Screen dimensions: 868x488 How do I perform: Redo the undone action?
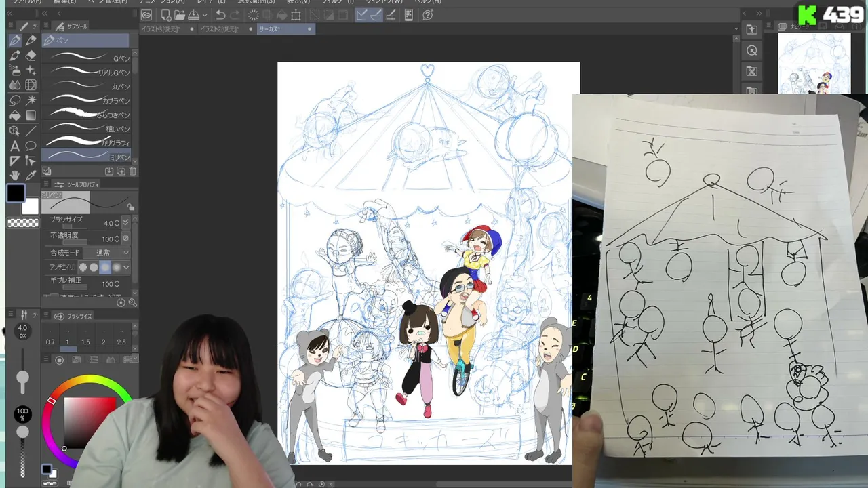[235, 15]
